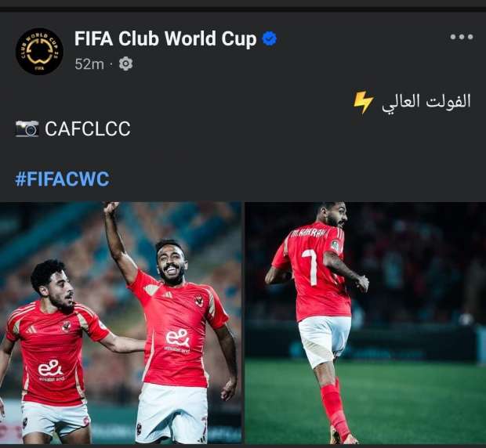Open the right photo of player number 7
The width and height of the screenshot is (486, 448).
click(x=365, y=323)
